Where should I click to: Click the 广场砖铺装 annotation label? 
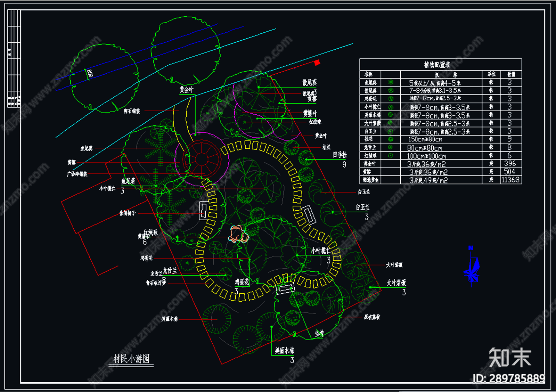[x=77, y=174]
